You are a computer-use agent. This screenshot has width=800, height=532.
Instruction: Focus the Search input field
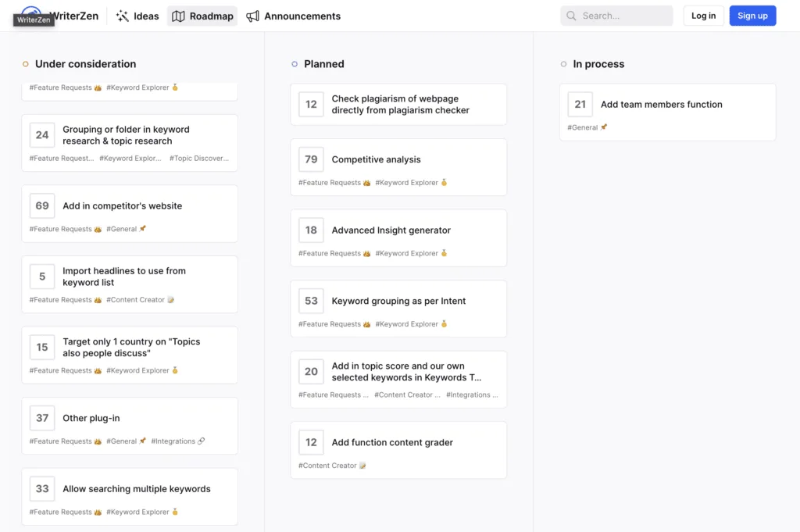coord(623,16)
